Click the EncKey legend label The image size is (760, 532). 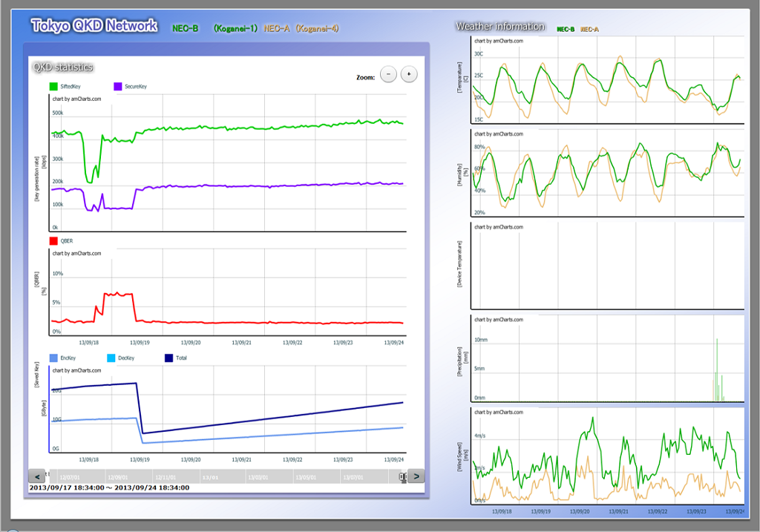click(68, 358)
